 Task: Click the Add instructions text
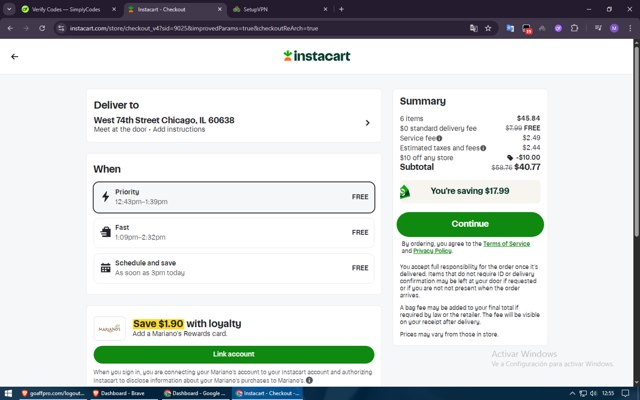point(179,129)
